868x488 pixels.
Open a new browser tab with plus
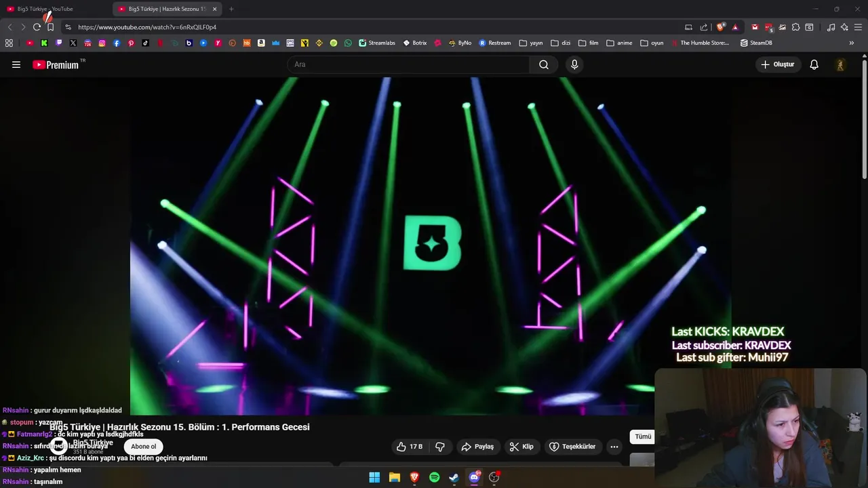[x=231, y=9]
